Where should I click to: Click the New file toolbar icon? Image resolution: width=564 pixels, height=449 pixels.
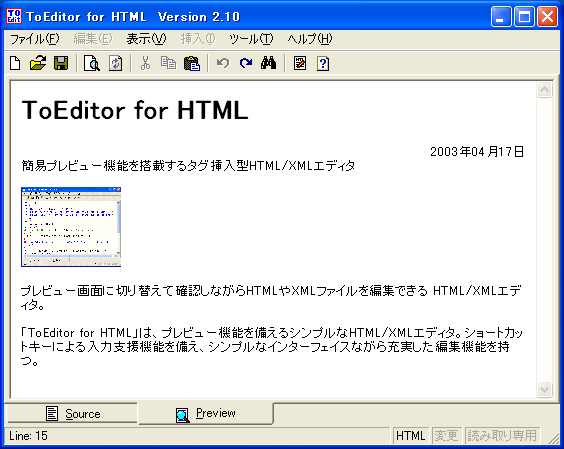click(15, 63)
